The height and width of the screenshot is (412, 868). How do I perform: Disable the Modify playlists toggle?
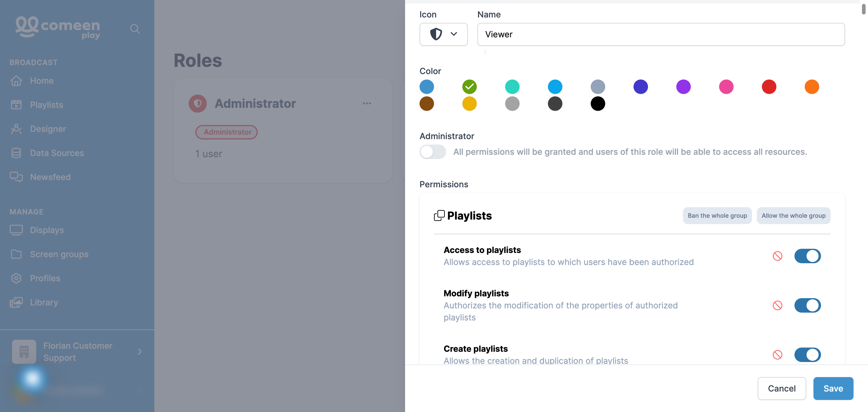(807, 305)
